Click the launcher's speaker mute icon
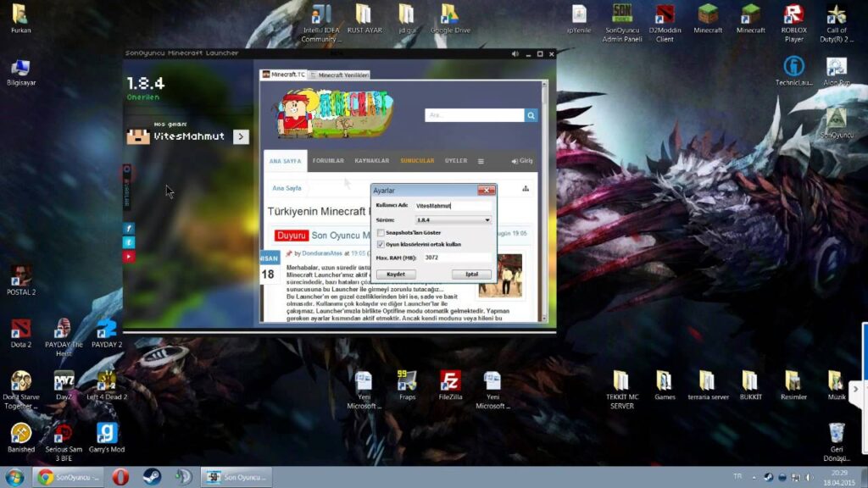The image size is (868, 488). click(x=515, y=53)
